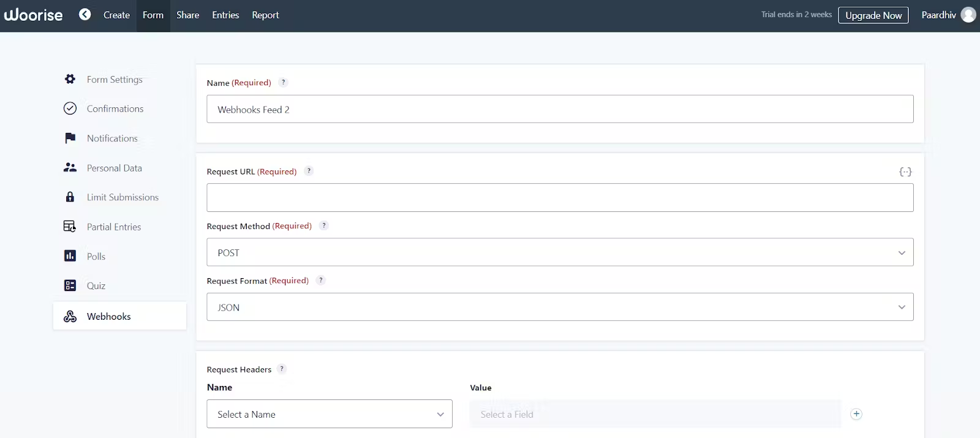Viewport: 980px width, 438px height.
Task: Click the Personal Data people icon
Action: (70, 167)
